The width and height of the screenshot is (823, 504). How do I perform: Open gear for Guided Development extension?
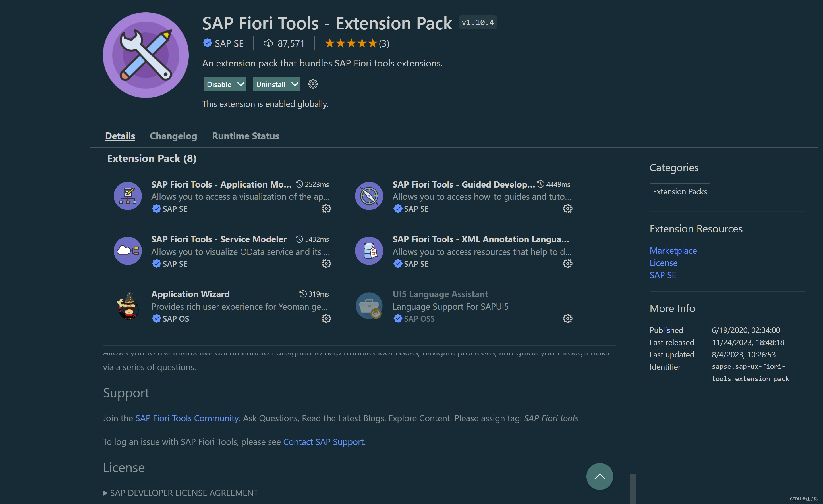click(567, 209)
